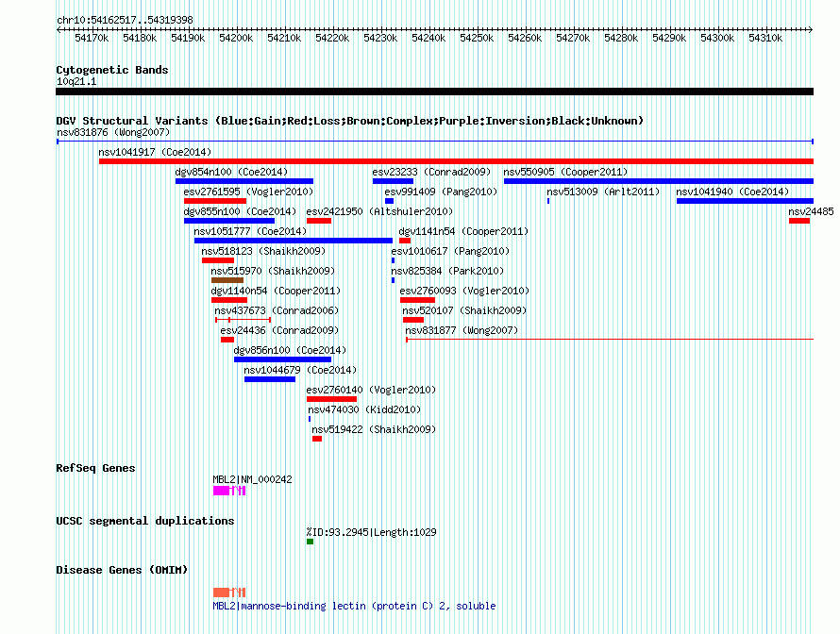Select esv991409 (Pang2010) label

point(441,192)
